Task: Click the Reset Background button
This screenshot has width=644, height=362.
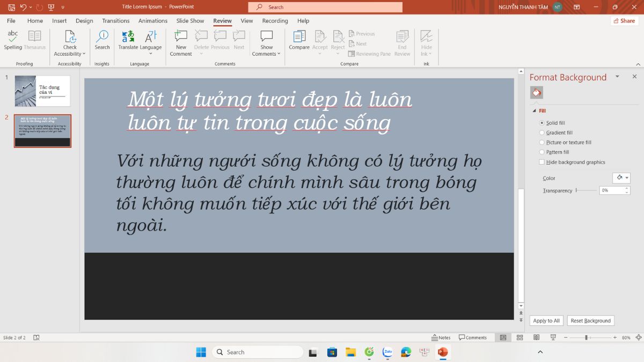Action: click(590, 321)
